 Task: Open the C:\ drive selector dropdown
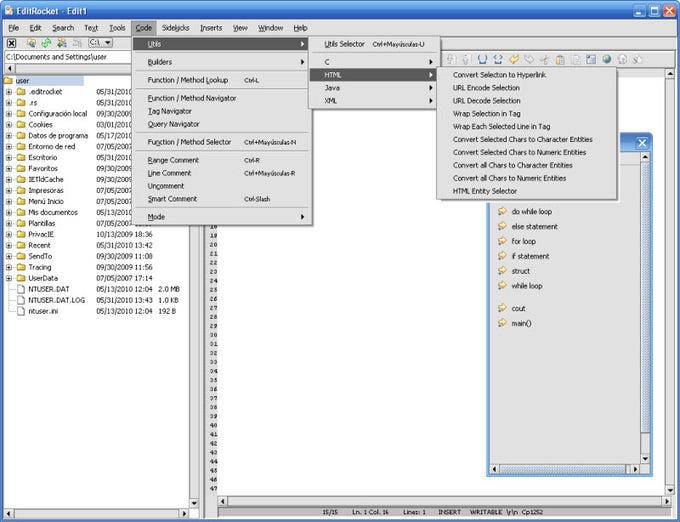[x=100, y=42]
